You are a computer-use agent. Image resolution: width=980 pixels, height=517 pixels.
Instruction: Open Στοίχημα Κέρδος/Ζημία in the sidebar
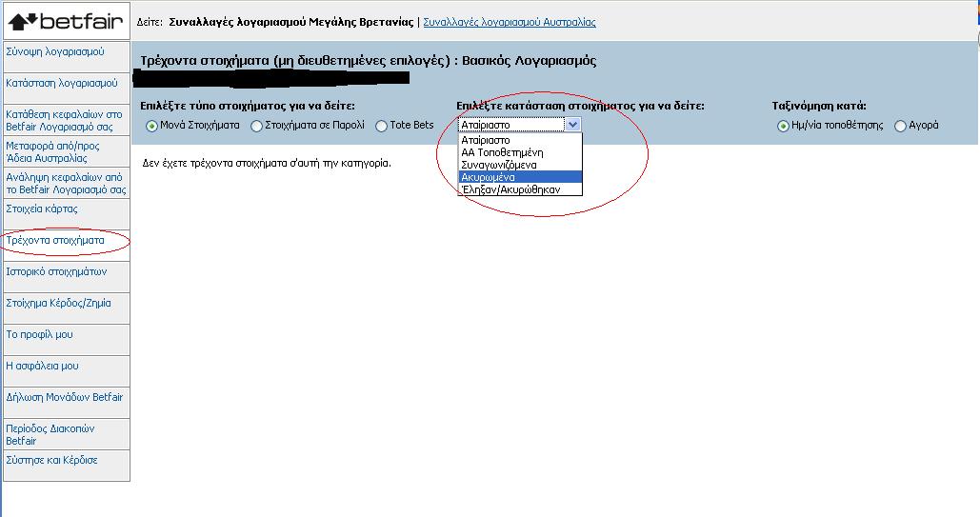pos(58,303)
